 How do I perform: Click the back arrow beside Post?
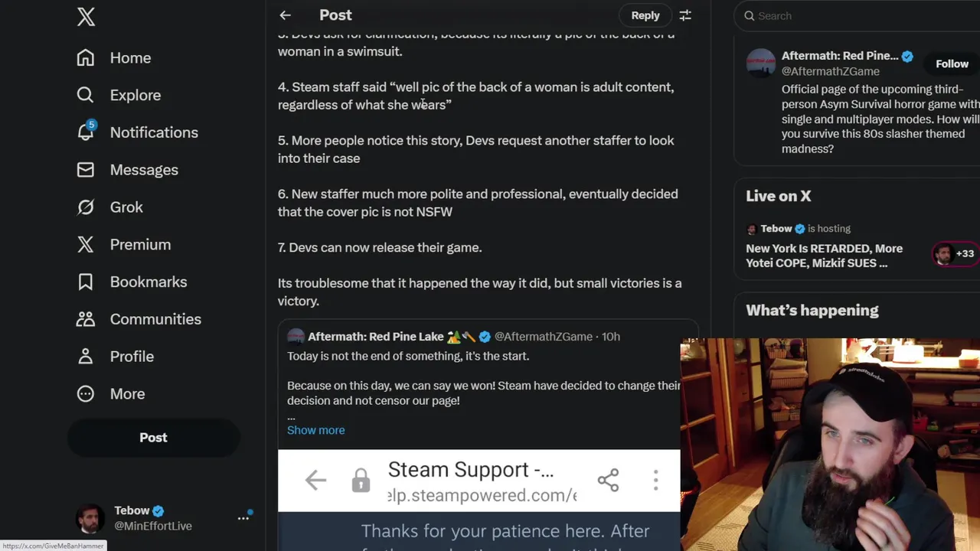285,15
